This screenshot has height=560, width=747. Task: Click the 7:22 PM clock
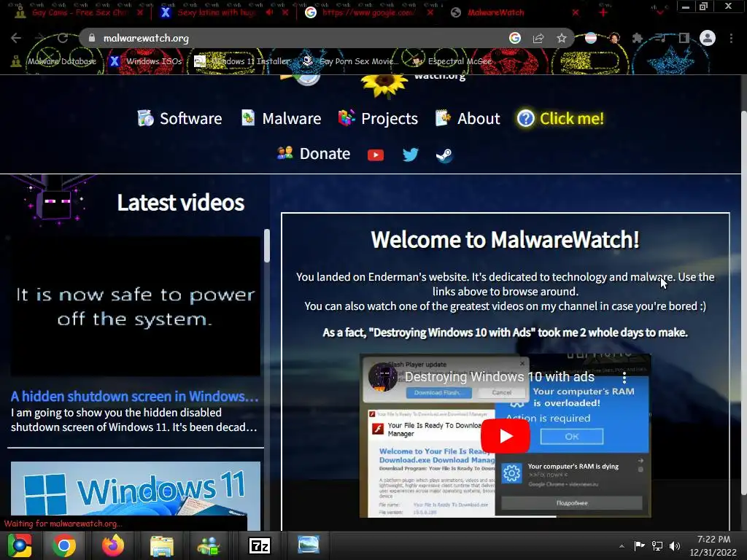tap(713, 540)
